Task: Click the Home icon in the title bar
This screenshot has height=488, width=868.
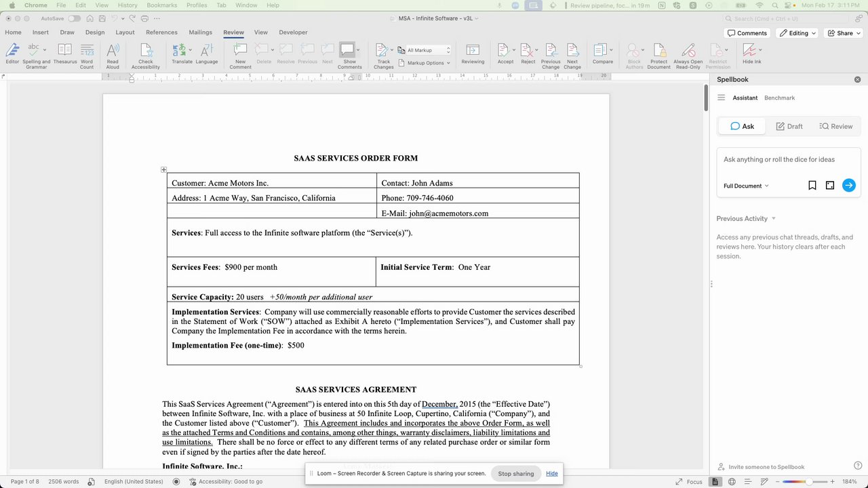Action: click(x=90, y=18)
